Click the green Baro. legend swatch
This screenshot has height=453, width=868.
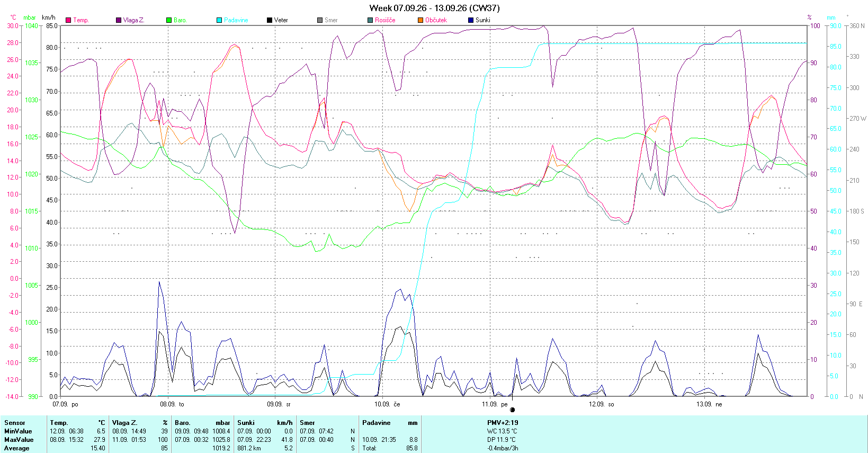pyautogui.click(x=169, y=20)
